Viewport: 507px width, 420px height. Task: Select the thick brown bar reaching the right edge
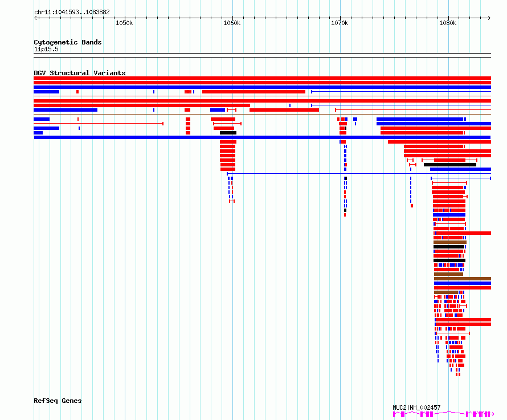coord(463,279)
